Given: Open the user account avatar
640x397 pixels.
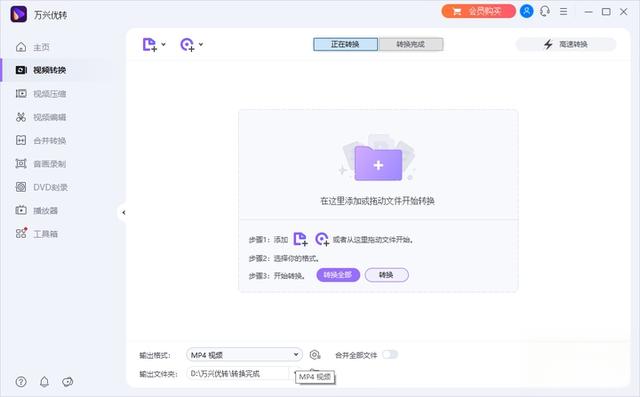Looking at the screenshot, I should [527, 11].
